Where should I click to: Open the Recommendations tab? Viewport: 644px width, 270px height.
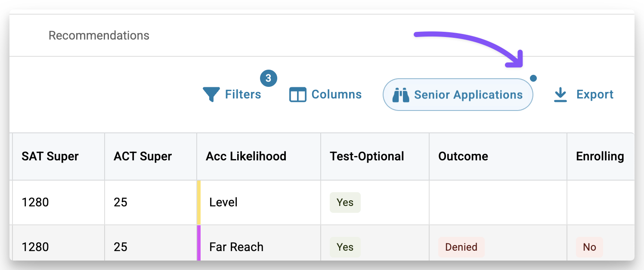[99, 35]
